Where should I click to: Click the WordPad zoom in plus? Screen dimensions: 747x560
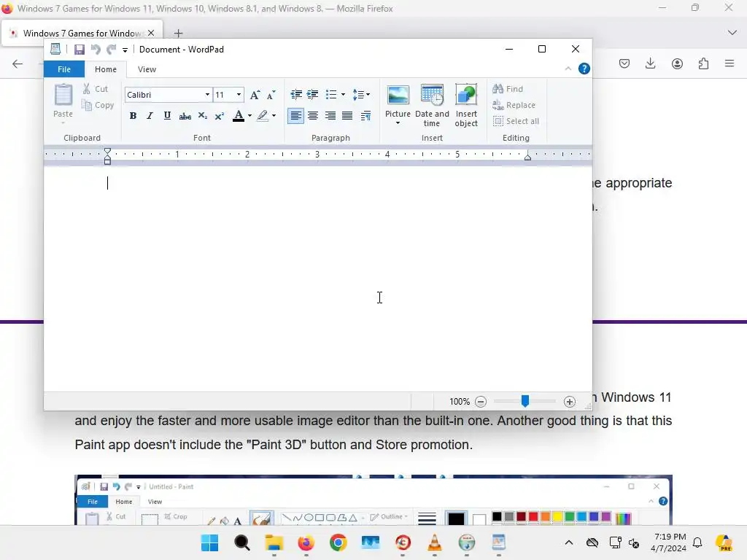click(569, 402)
